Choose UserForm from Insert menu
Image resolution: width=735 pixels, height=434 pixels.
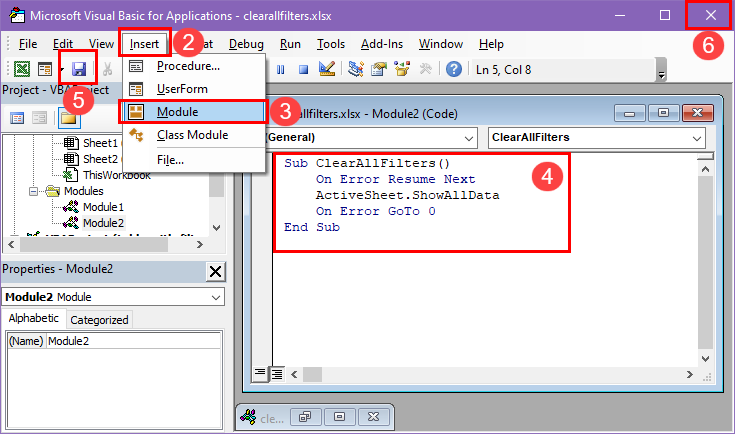point(194,89)
